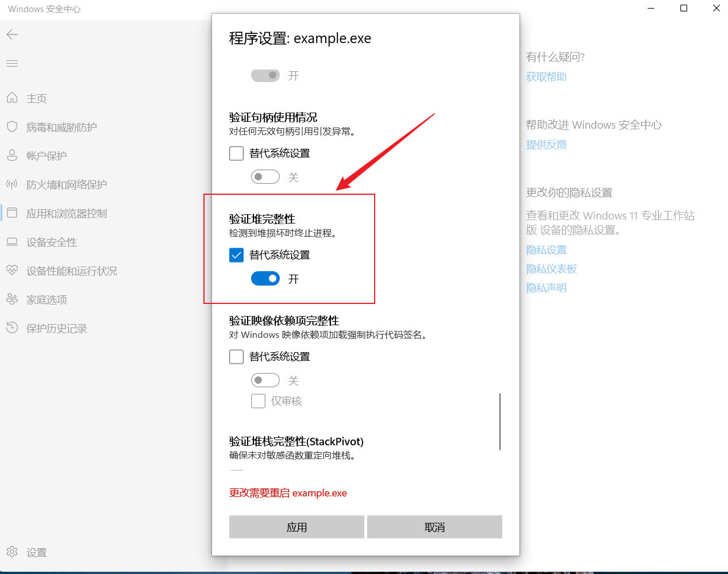Uncheck 替代系统设置 under 验证堆完整性
Image resolution: width=728 pixels, height=574 pixels.
tap(236, 255)
